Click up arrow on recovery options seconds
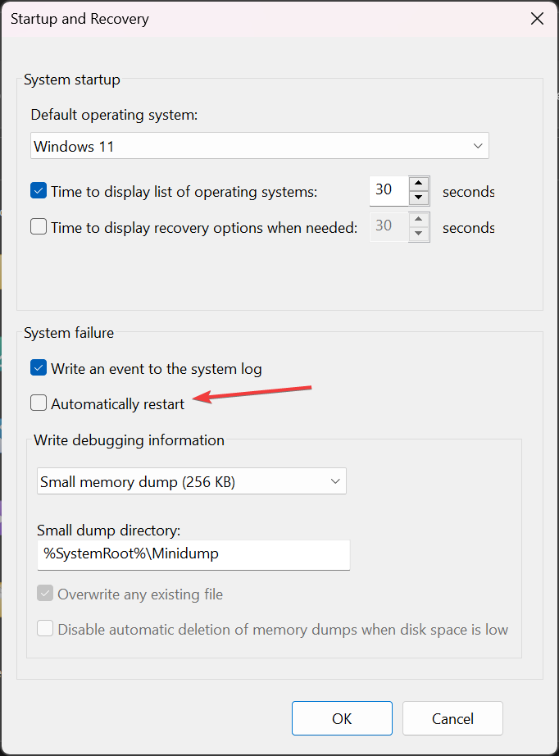The width and height of the screenshot is (559, 756). [419, 220]
